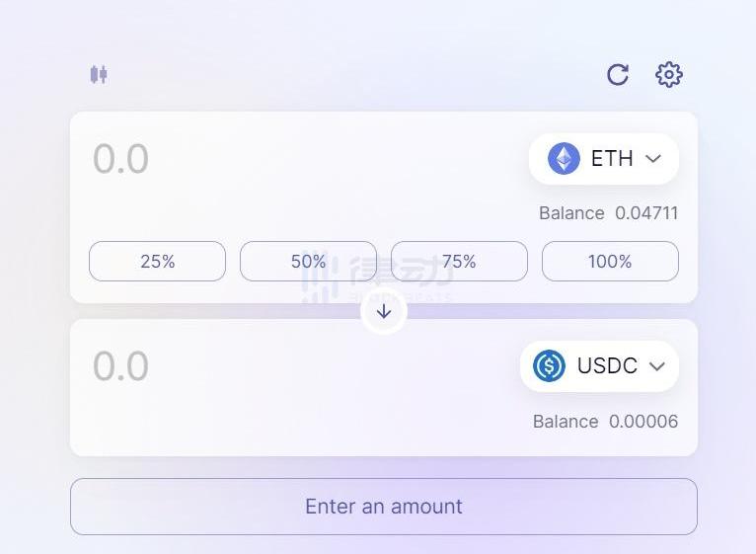Click the USDC coin logo
This screenshot has width=756, height=554.
pyautogui.click(x=549, y=366)
